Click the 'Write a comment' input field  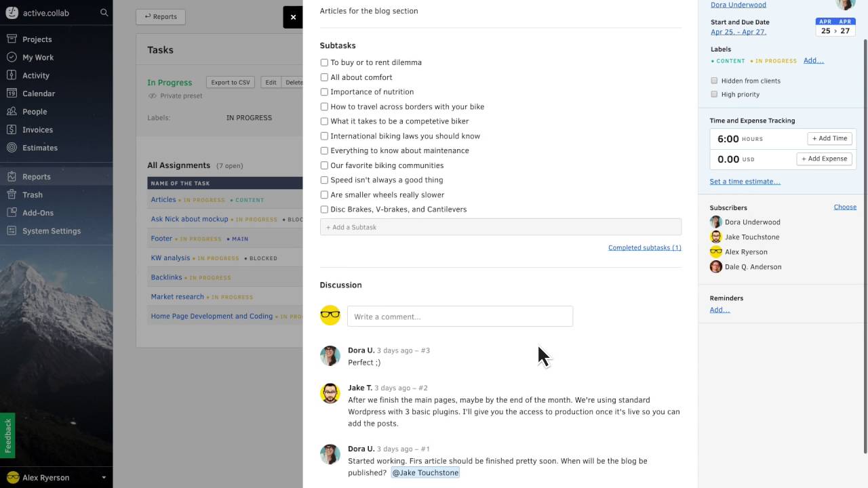pos(460,317)
